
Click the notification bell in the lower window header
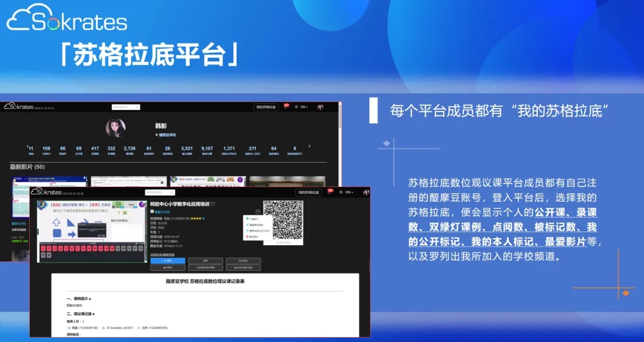coord(327,192)
